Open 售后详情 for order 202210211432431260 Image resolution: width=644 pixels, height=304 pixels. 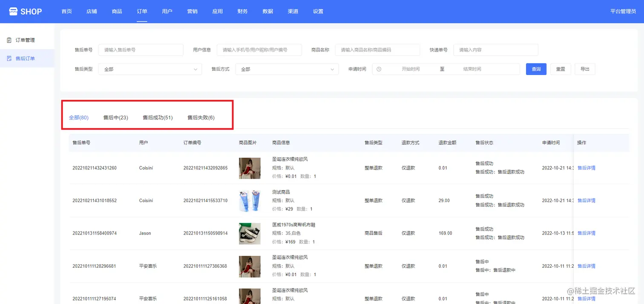click(x=586, y=168)
